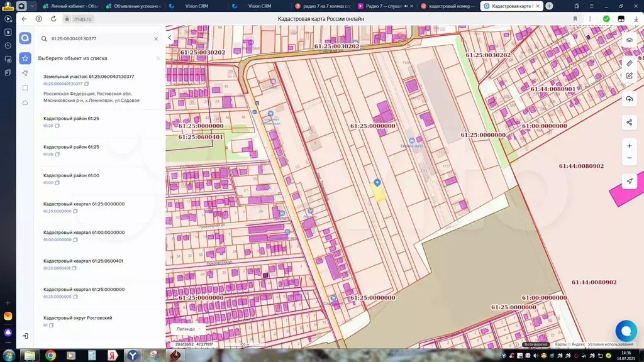
Task: Click the cloud upload icon on the map
Action: (629, 99)
